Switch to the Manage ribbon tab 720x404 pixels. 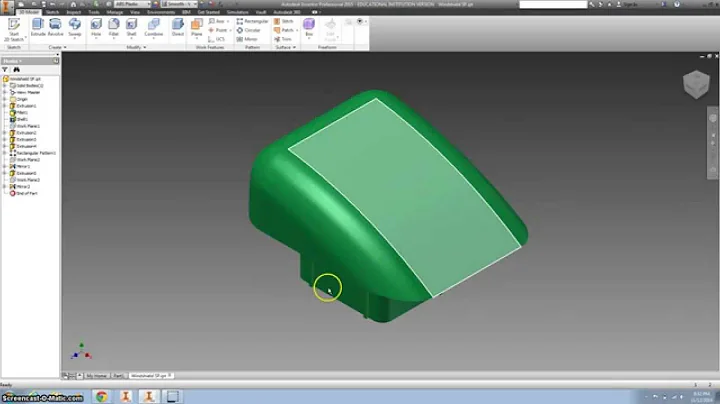point(114,12)
